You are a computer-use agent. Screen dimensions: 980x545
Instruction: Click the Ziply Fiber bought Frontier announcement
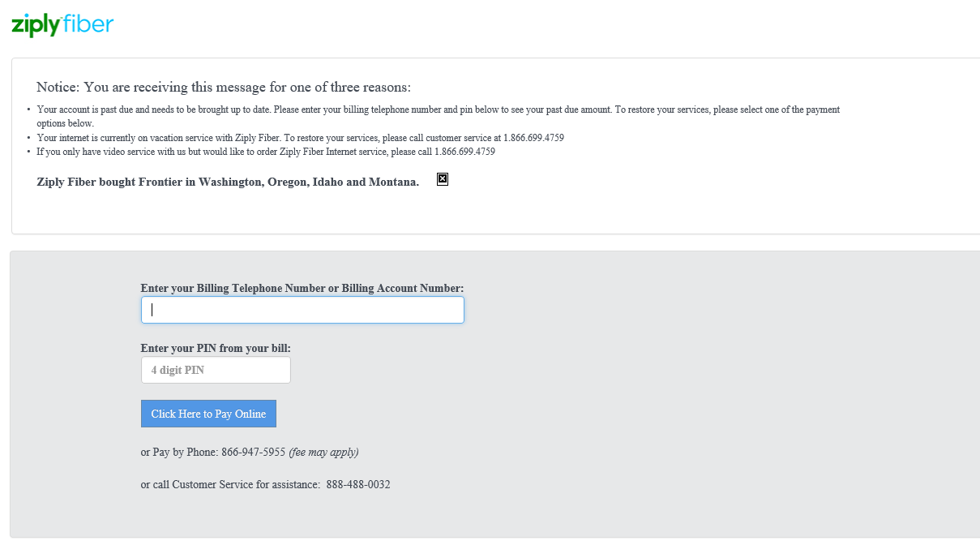[x=228, y=182]
